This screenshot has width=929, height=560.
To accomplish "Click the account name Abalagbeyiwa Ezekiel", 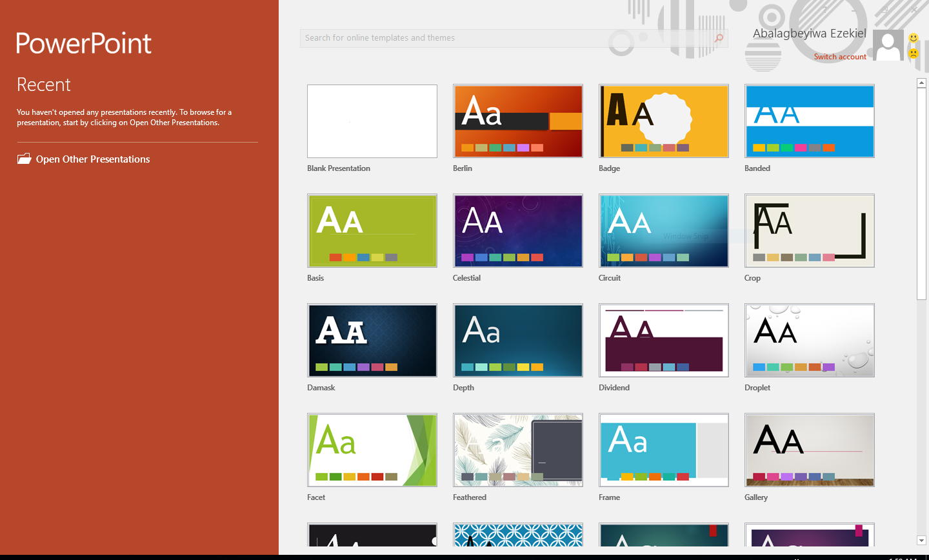I will [x=810, y=34].
